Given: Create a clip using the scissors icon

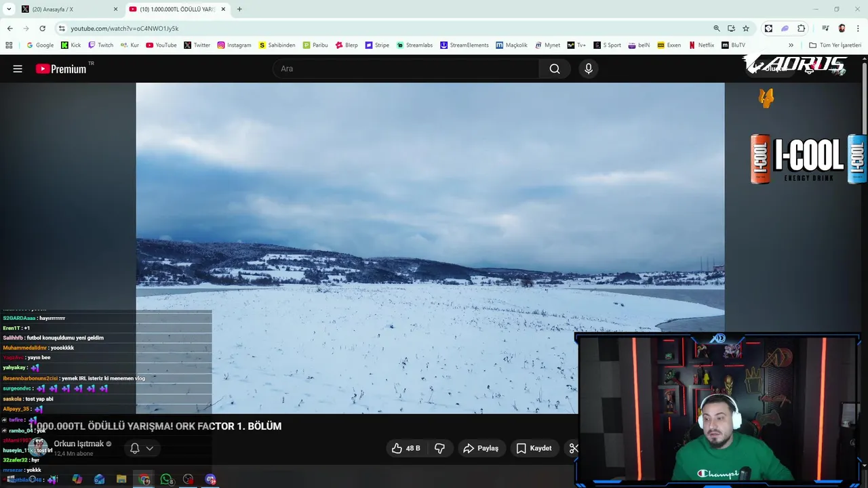Looking at the screenshot, I should point(573,448).
